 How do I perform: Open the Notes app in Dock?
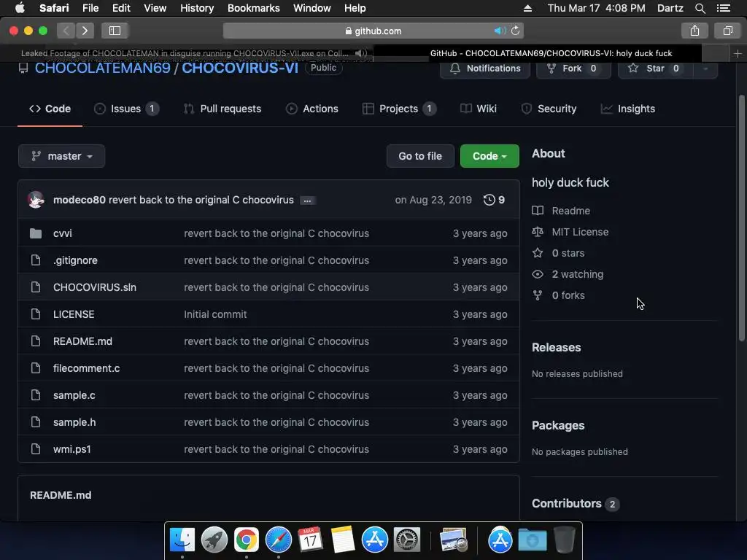(343, 540)
